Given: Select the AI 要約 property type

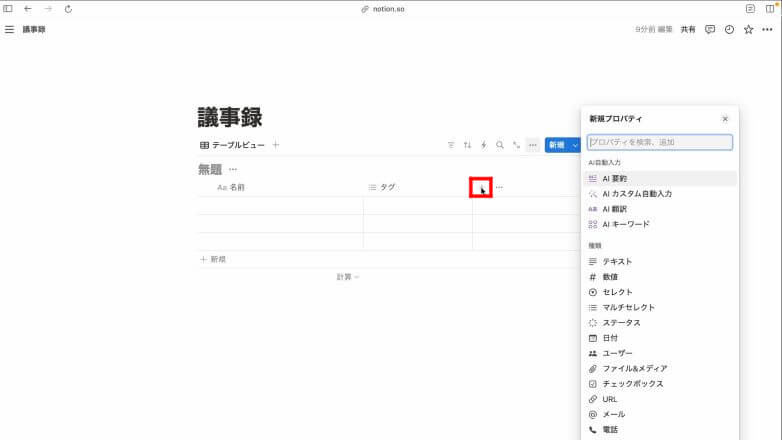Looking at the screenshot, I should pyautogui.click(x=659, y=179).
